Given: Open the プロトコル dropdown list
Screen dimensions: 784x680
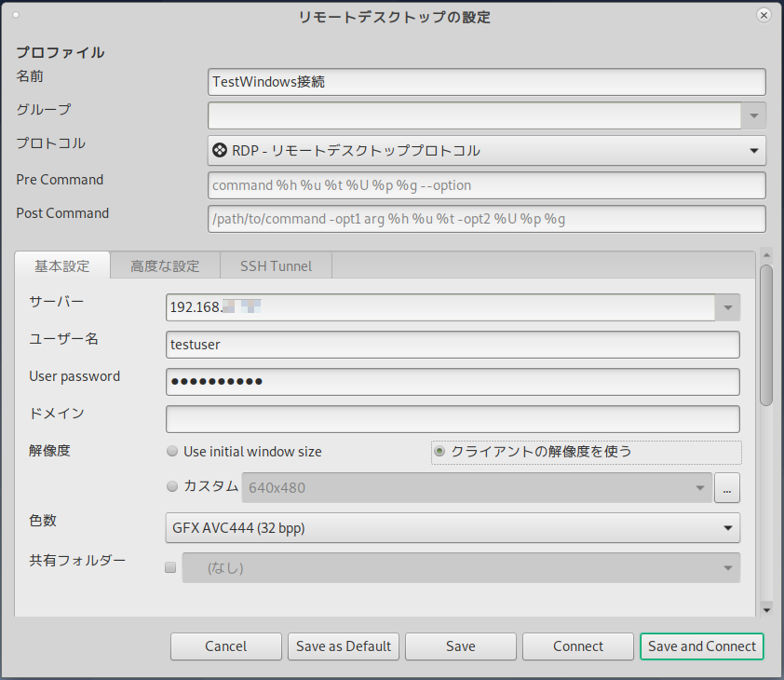Looking at the screenshot, I should pos(486,151).
